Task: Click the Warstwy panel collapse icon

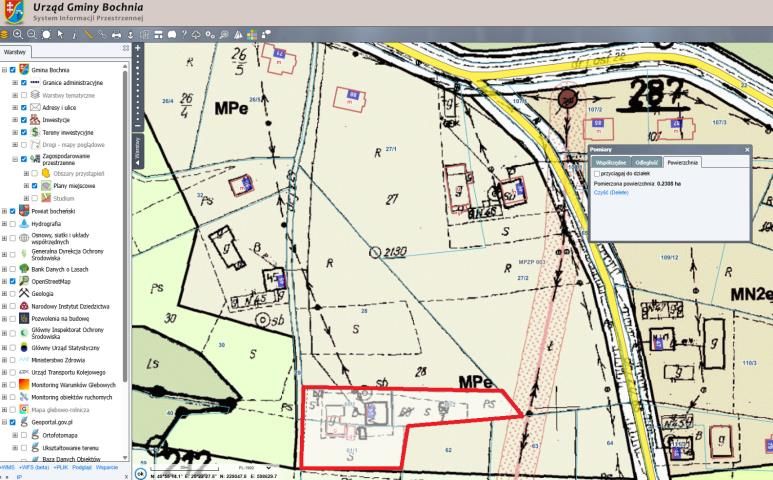Action: click(x=126, y=48)
